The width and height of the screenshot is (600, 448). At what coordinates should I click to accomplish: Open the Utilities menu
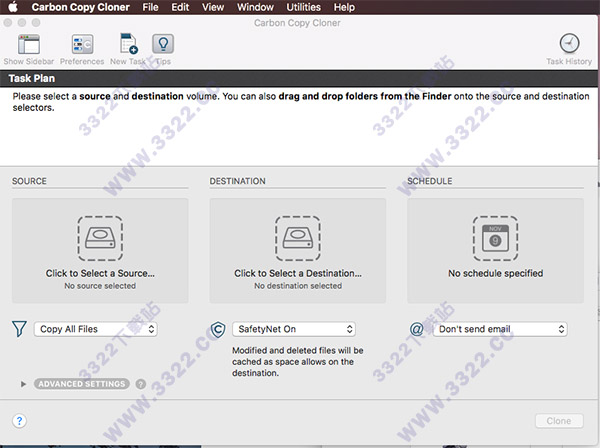coord(303,7)
